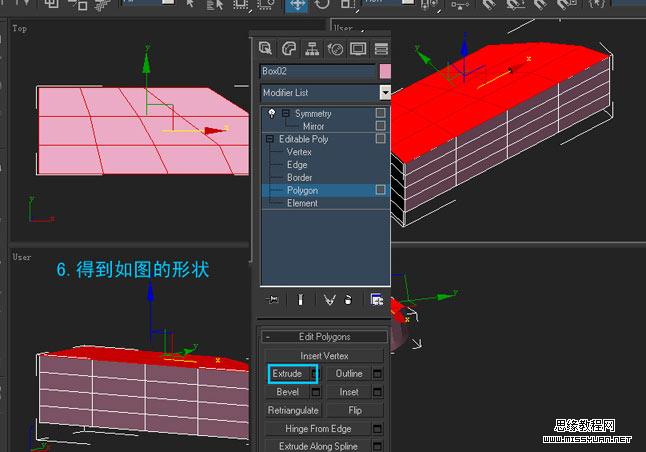
Task: Toggle the Angle Snap magnet icon
Action: point(515,5)
